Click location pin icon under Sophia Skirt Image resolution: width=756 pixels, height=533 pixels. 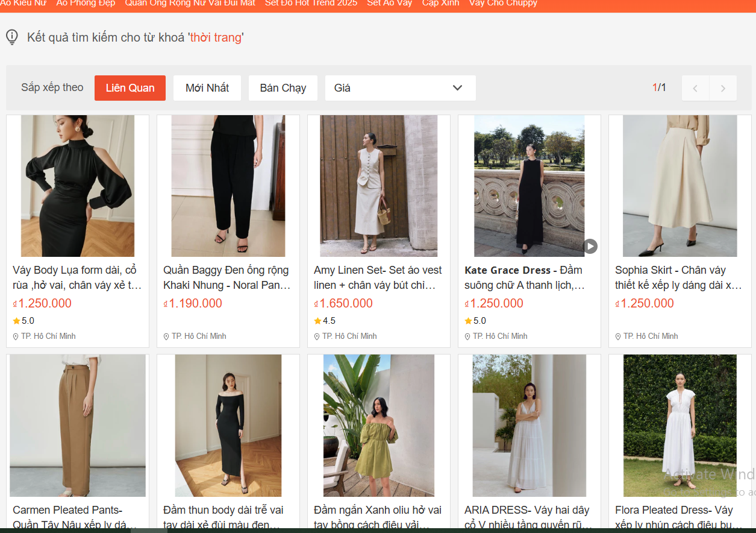point(618,336)
